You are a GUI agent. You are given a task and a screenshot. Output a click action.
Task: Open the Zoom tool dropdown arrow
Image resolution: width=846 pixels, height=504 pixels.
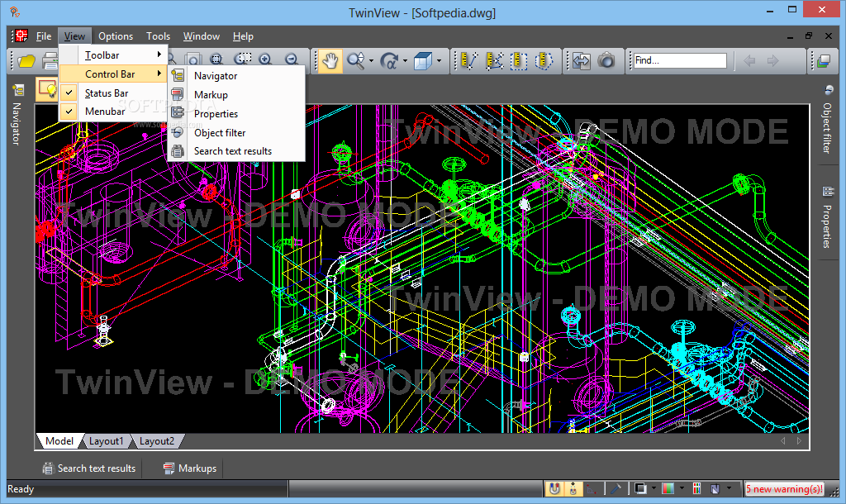371,61
